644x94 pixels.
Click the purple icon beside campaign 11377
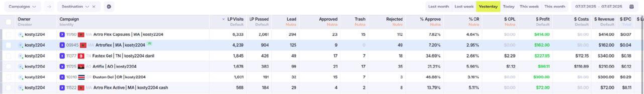(x=62, y=56)
